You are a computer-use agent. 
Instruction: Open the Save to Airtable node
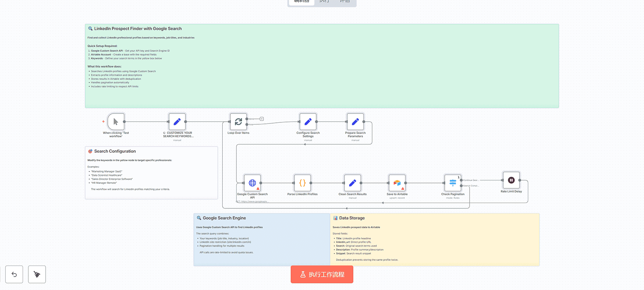(397, 183)
